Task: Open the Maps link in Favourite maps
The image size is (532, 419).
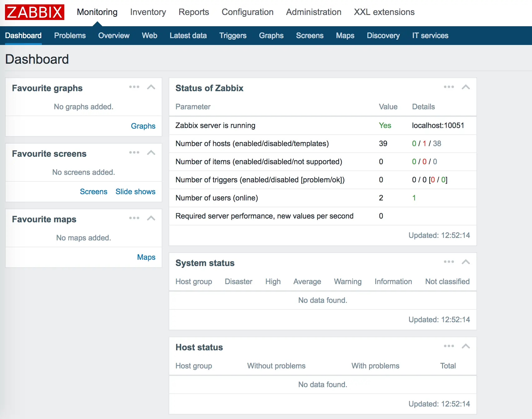Action: [x=146, y=257]
